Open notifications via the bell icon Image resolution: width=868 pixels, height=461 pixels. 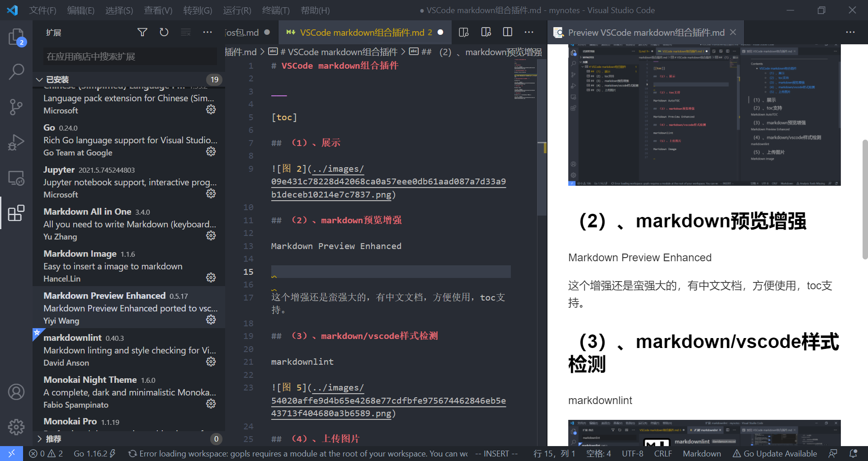[x=854, y=453]
